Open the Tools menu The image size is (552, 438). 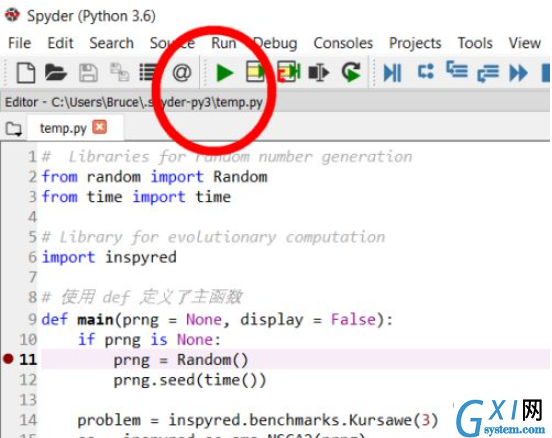coord(475,43)
